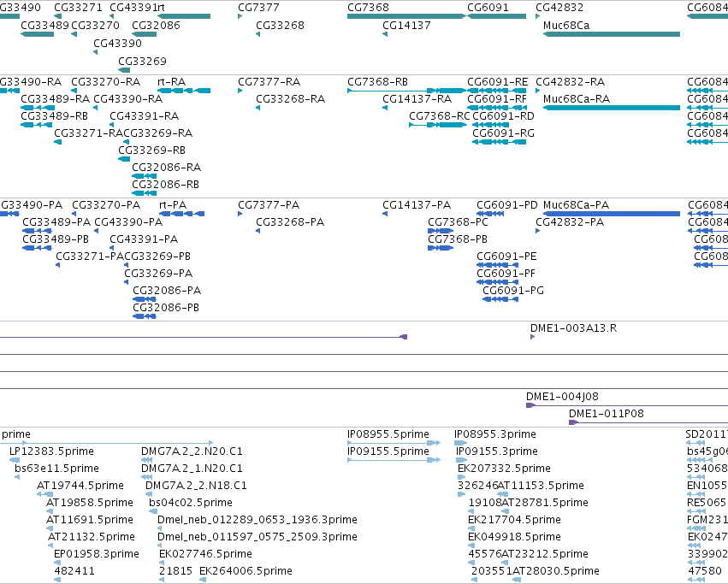Select protein CG6091-PG label

pos(513,290)
